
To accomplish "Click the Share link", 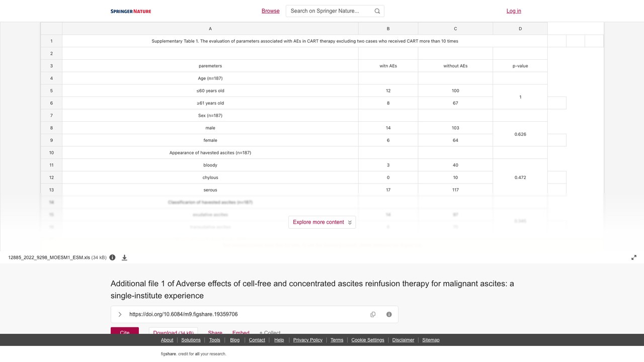I will (215, 332).
